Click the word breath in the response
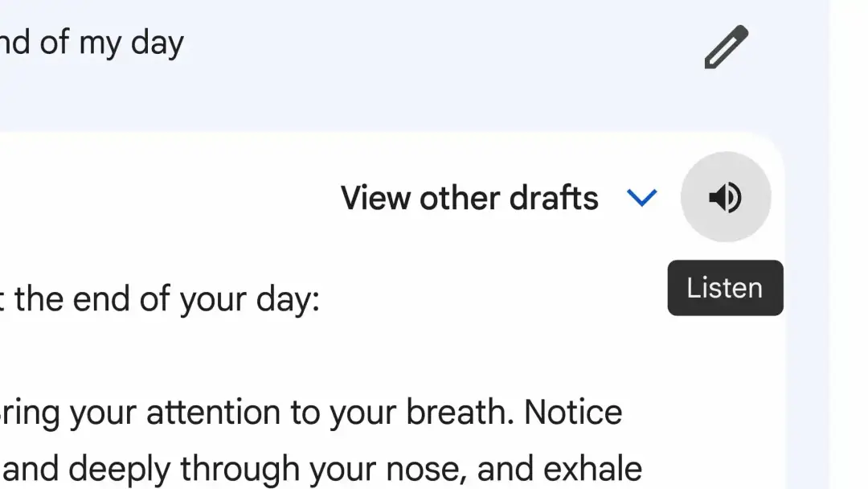The height and width of the screenshot is (489, 868). (x=460, y=412)
